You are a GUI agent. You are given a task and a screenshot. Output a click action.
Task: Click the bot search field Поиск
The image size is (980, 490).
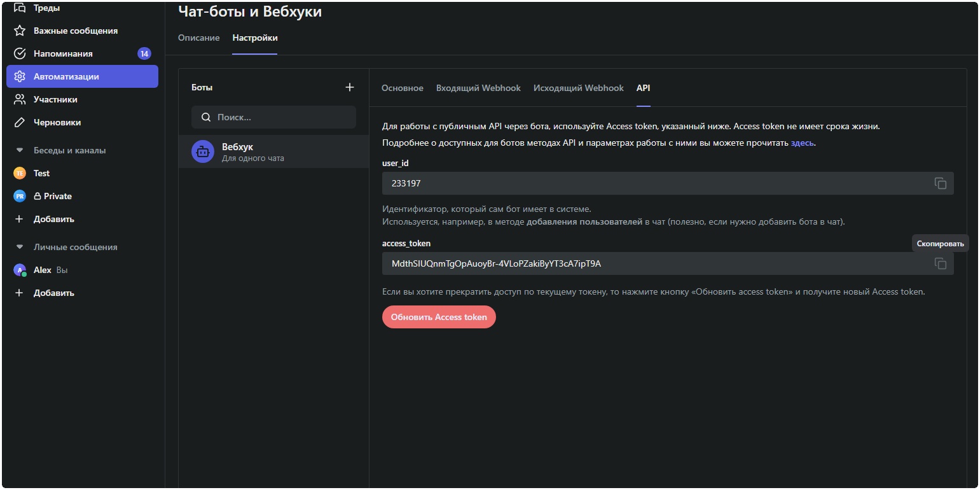click(x=280, y=118)
